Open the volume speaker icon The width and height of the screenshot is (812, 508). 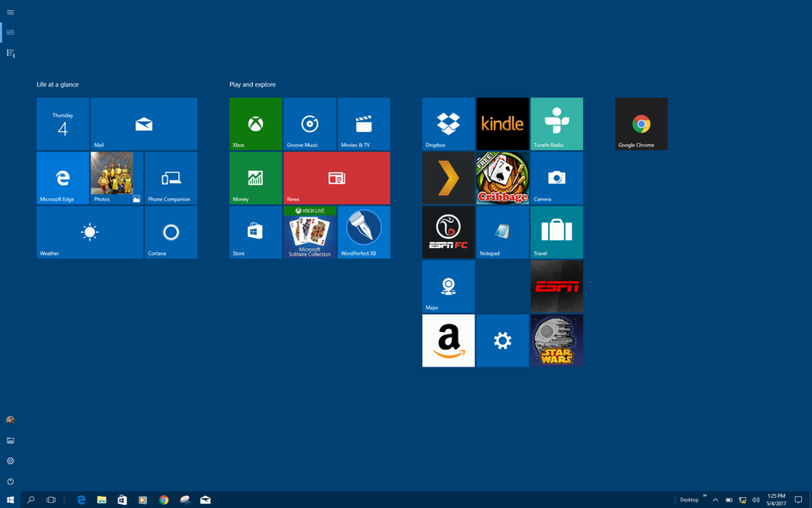(755, 500)
